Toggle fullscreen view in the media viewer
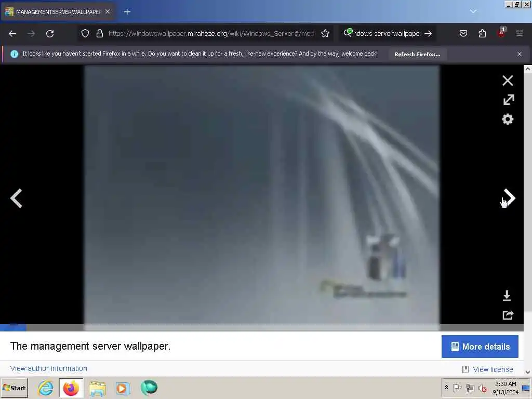Image resolution: width=532 pixels, height=399 pixels. pos(508,100)
